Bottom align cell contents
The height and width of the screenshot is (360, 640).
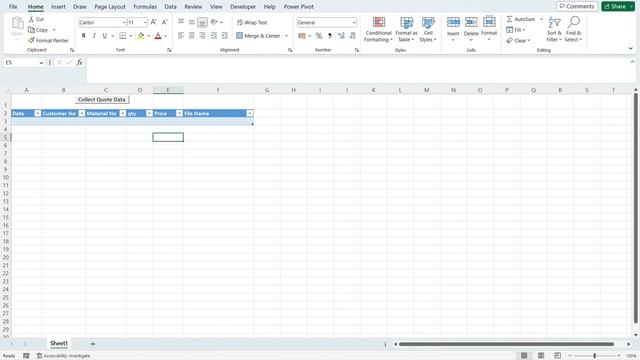pyautogui.click(x=202, y=22)
